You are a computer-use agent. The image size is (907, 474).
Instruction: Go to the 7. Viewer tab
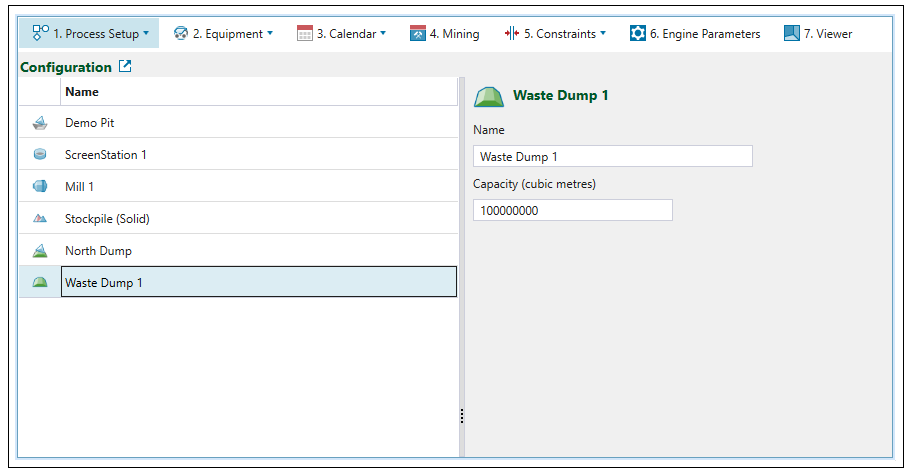pos(818,34)
